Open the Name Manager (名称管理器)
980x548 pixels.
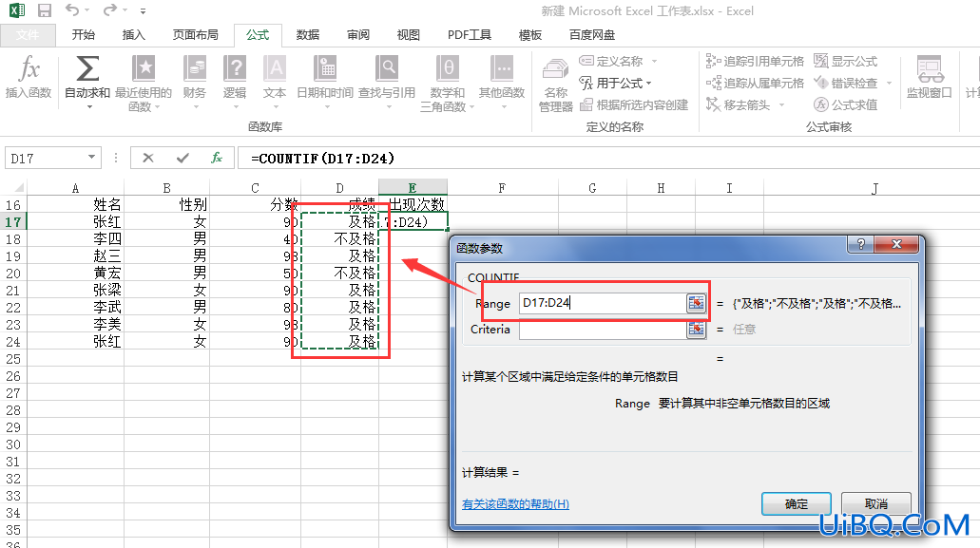(556, 85)
